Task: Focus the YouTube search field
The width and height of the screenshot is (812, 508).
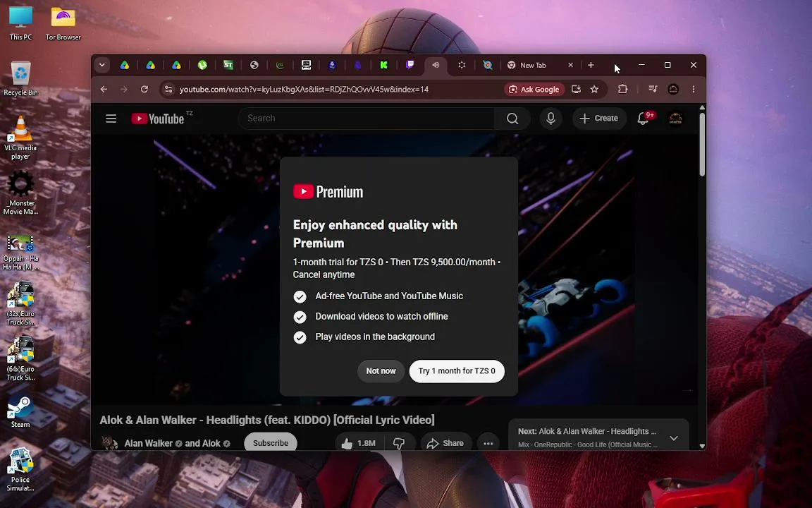Action: point(366,119)
